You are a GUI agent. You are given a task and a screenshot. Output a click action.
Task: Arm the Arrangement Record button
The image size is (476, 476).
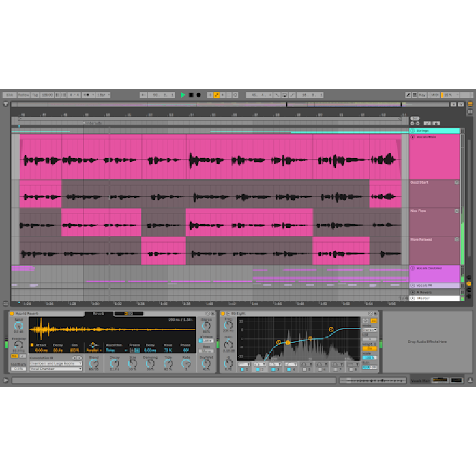(199, 95)
